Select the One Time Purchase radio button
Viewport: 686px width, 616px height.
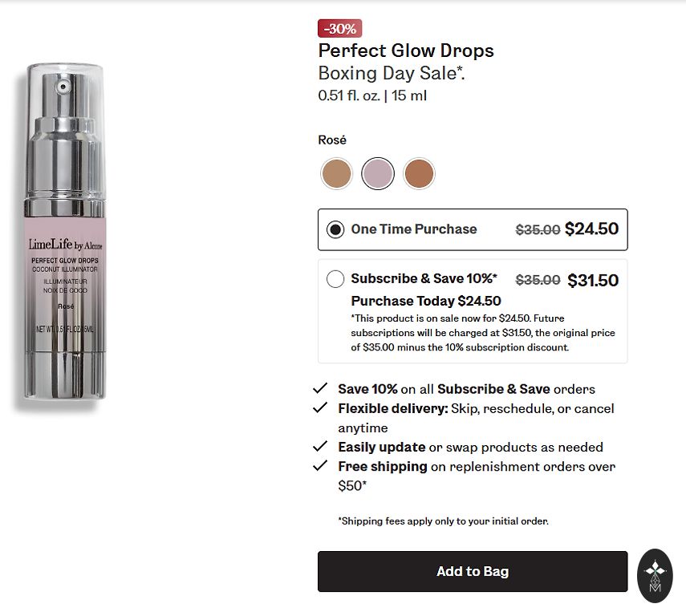click(335, 229)
